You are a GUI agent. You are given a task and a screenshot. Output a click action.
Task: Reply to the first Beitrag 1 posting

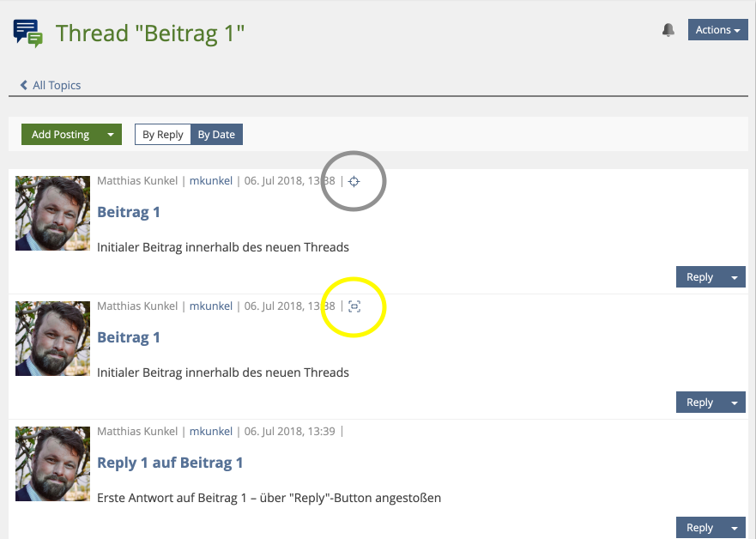(699, 277)
